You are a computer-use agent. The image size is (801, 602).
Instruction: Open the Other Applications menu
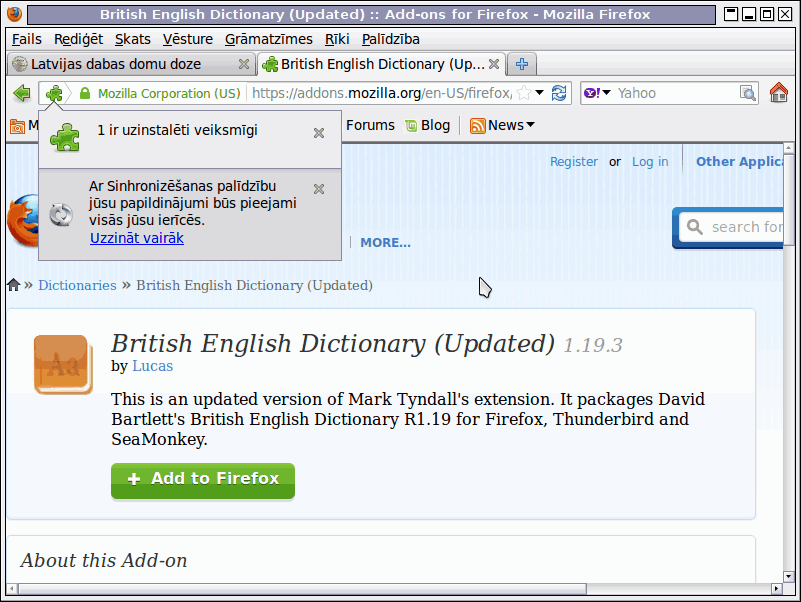click(739, 162)
